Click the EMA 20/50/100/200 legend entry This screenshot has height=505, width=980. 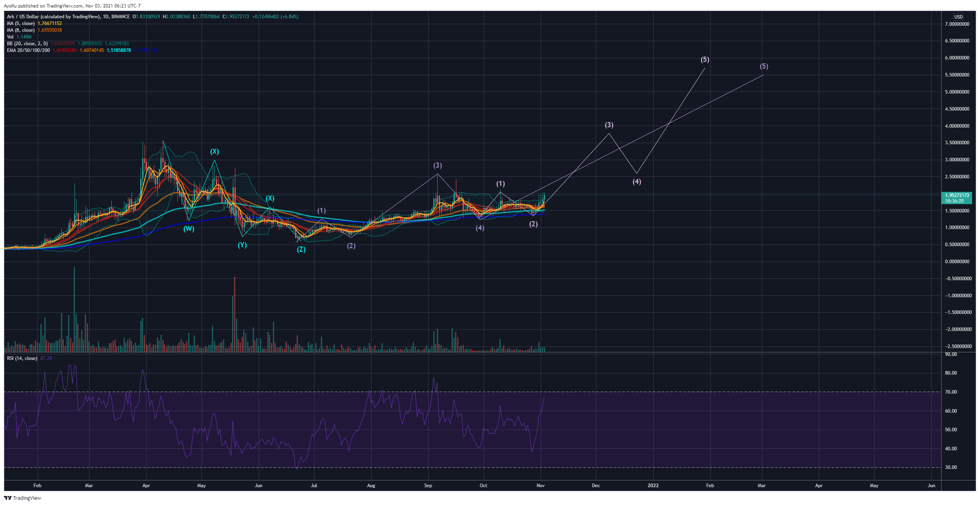pyautogui.click(x=29, y=50)
